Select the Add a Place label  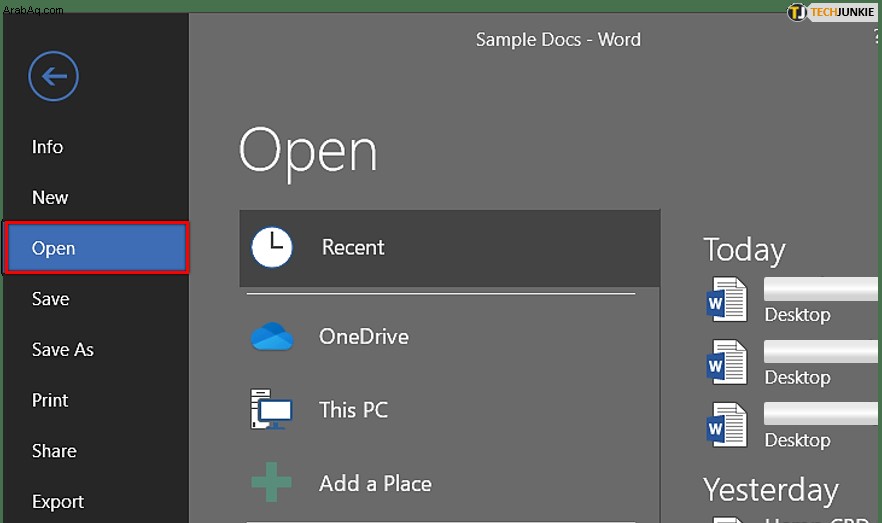(x=375, y=483)
